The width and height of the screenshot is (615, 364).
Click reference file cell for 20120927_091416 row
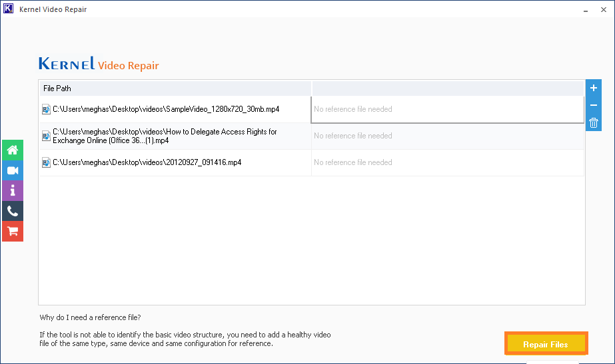pos(448,162)
